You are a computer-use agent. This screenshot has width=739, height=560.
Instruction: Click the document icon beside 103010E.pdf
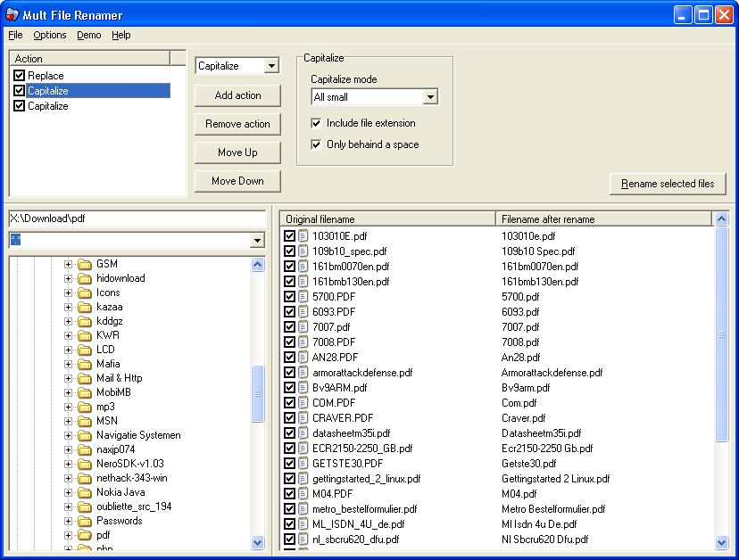coord(301,236)
